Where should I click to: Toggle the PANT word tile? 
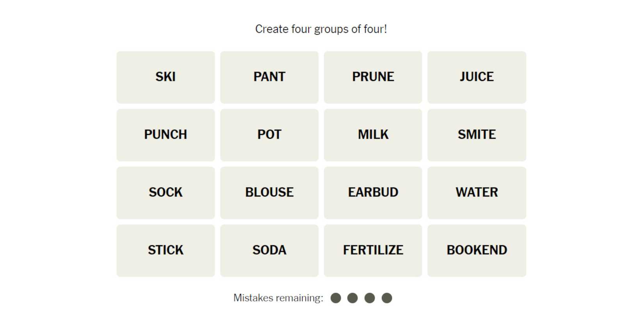point(269,77)
